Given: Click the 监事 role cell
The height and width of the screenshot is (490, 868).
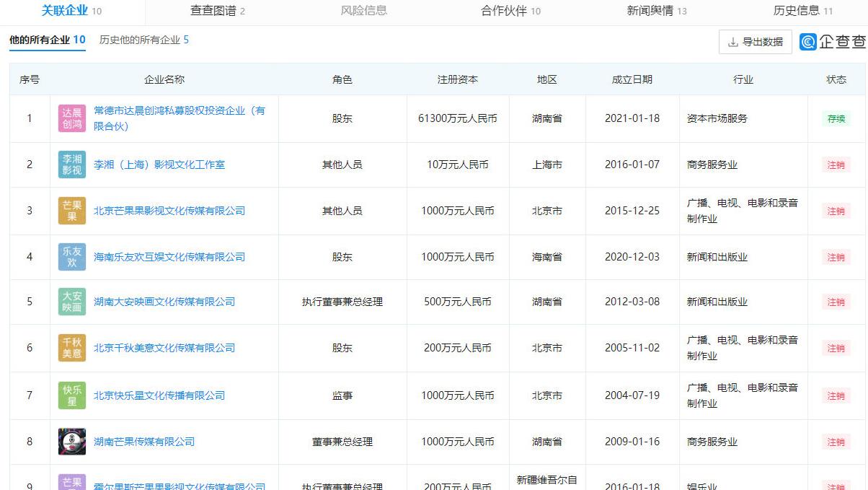Looking at the screenshot, I should click(342, 395).
